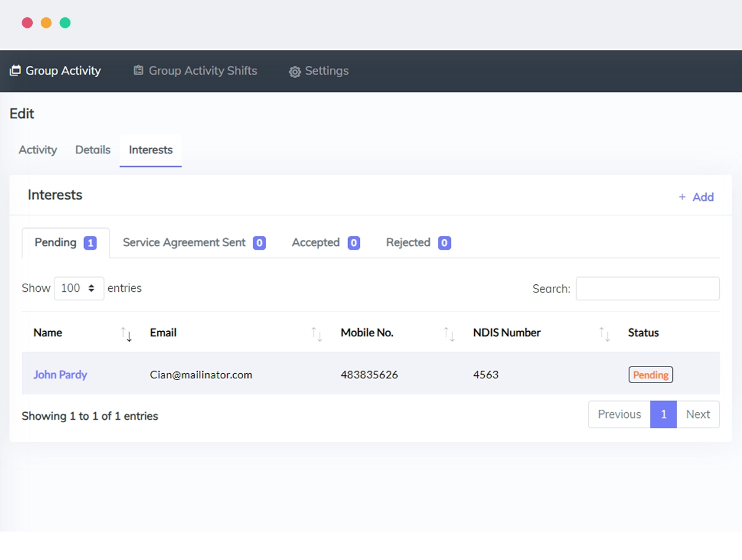Image resolution: width=742 pixels, height=560 pixels.
Task: Click the Email column header
Action: [x=163, y=333]
